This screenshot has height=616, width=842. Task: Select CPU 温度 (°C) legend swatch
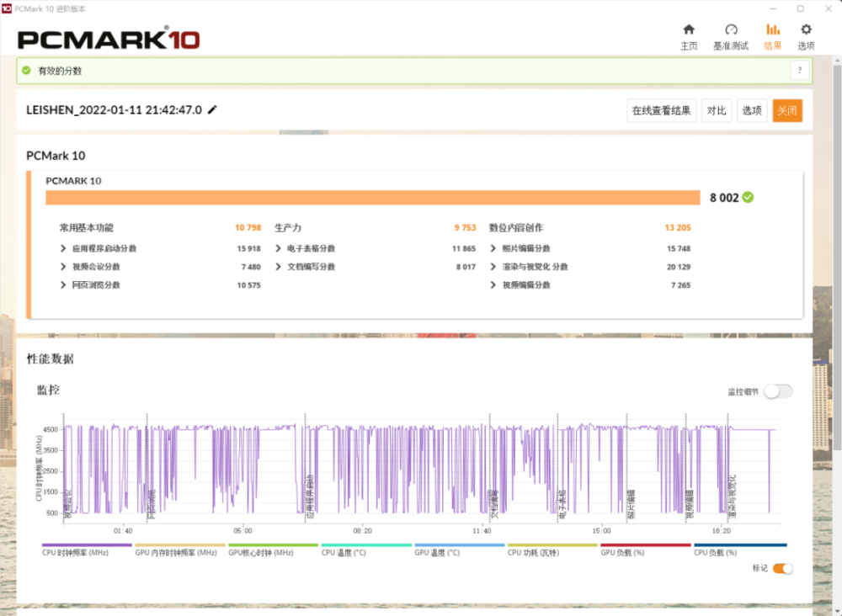click(x=366, y=545)
